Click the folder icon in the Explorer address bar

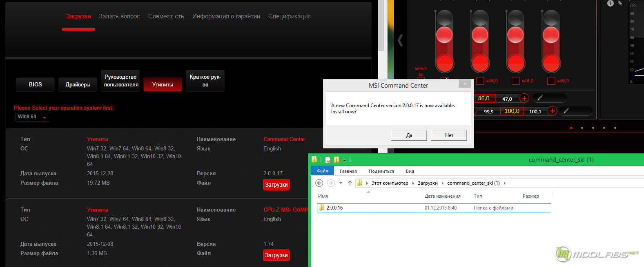359,183
